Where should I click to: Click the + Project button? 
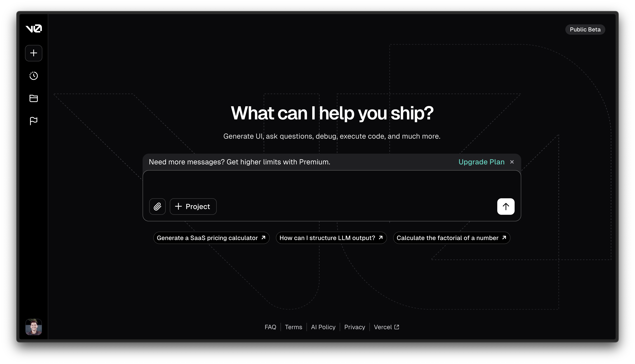(193, 207)
